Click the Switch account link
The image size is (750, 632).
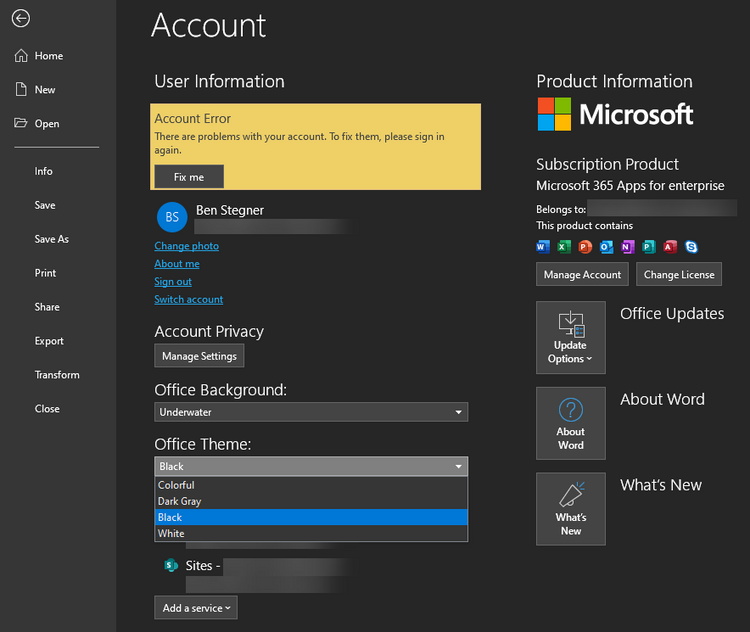188,299
